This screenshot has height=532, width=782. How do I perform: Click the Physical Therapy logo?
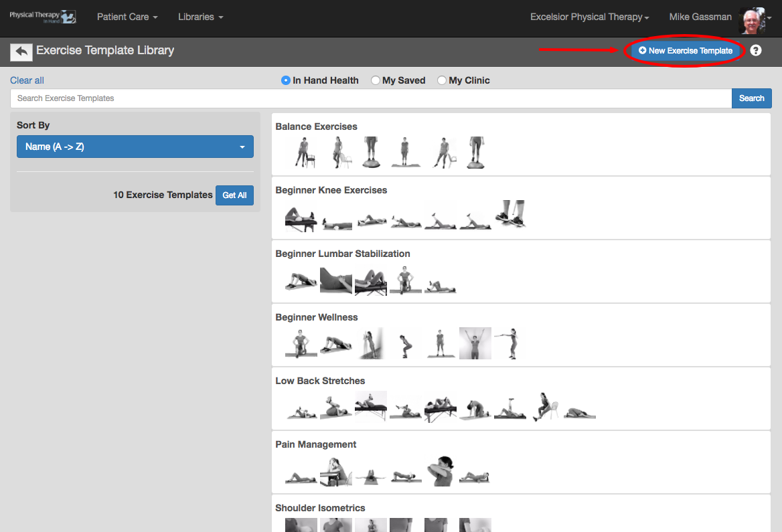click(43, 16)
